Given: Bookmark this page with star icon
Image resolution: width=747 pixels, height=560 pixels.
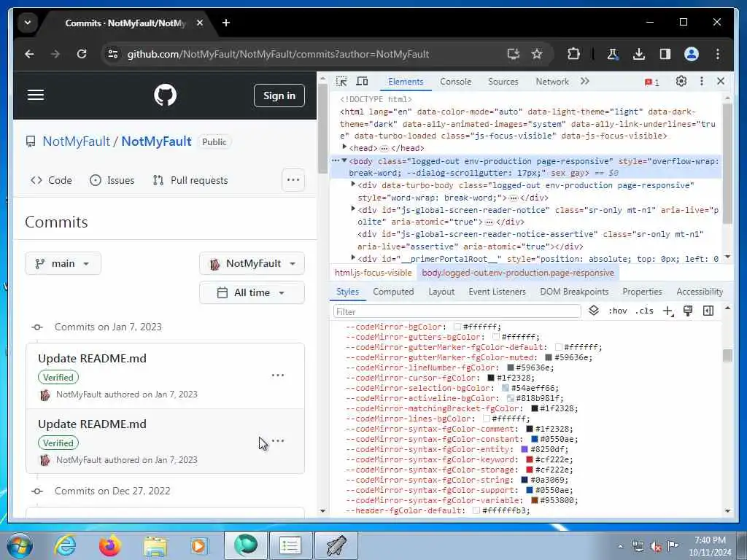Looking at the screenshot, I should pos(537,54).
